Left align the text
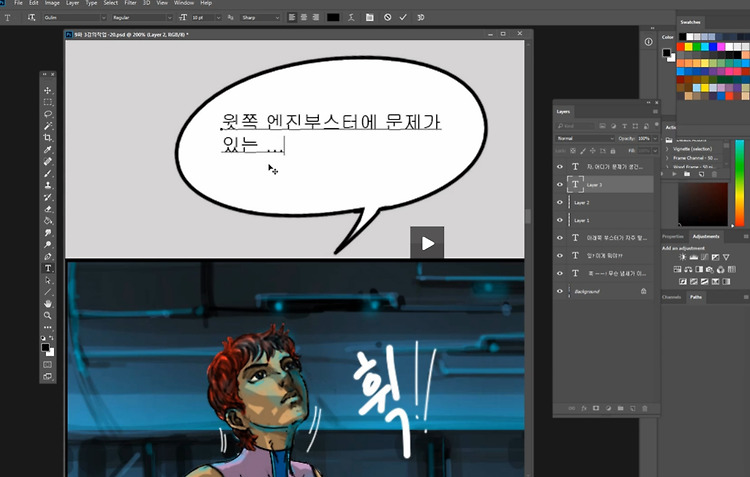 click(292, 18)
